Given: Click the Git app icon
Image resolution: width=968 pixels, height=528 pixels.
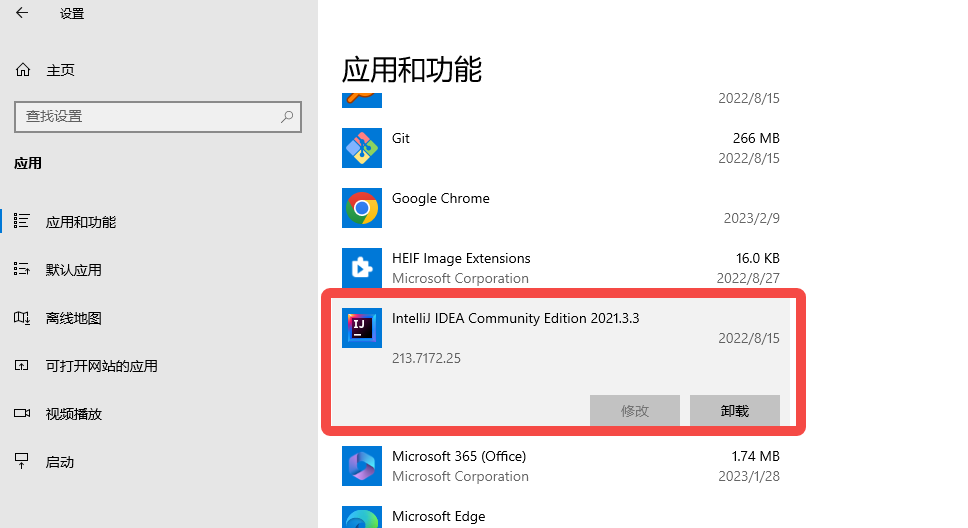Looking at the screenshot, I should [362, 148].
